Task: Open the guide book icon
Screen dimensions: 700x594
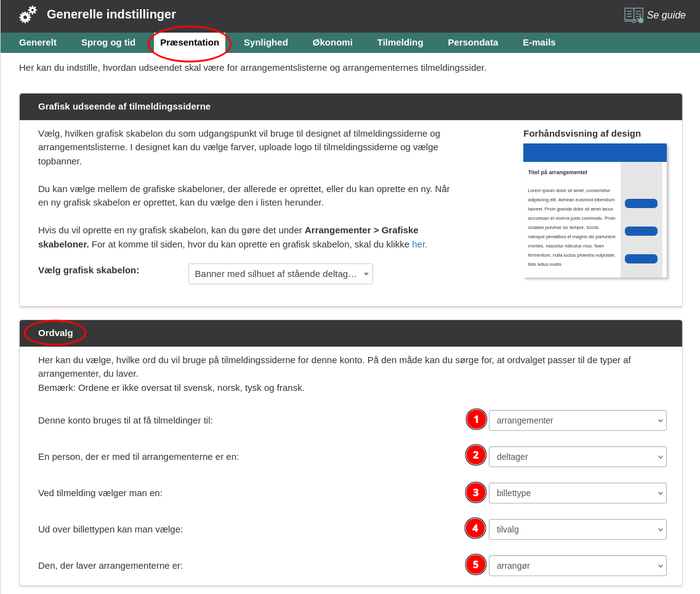Action: coord(633,15)
